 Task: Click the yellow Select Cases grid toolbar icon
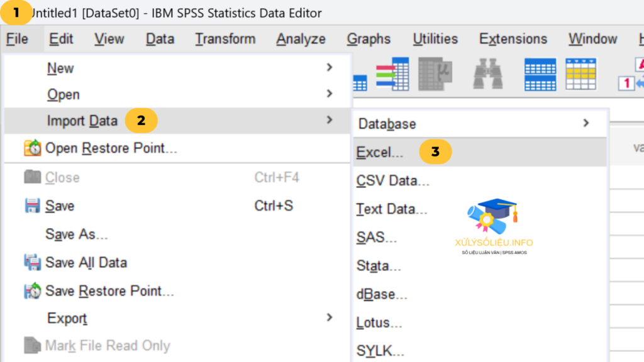[580, 74]
